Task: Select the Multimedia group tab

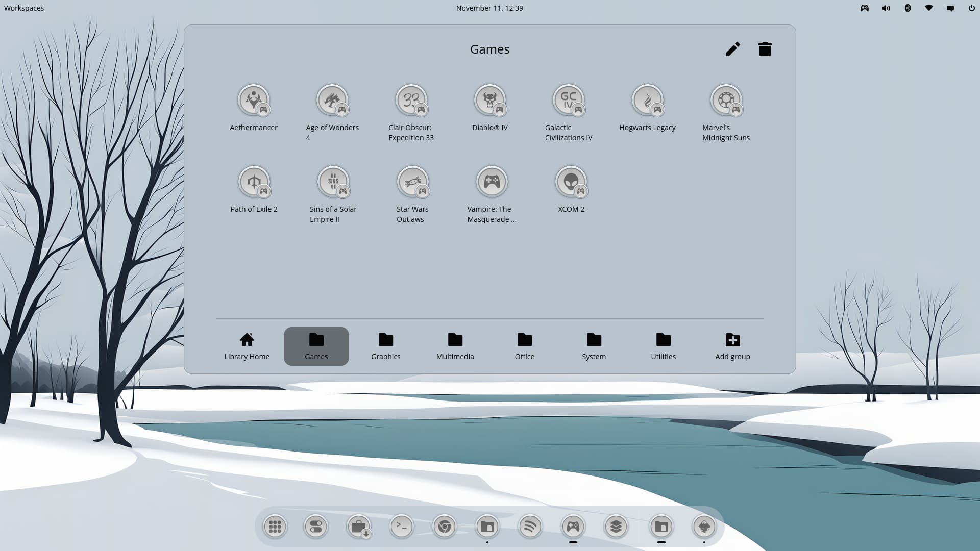Action: 455,346
